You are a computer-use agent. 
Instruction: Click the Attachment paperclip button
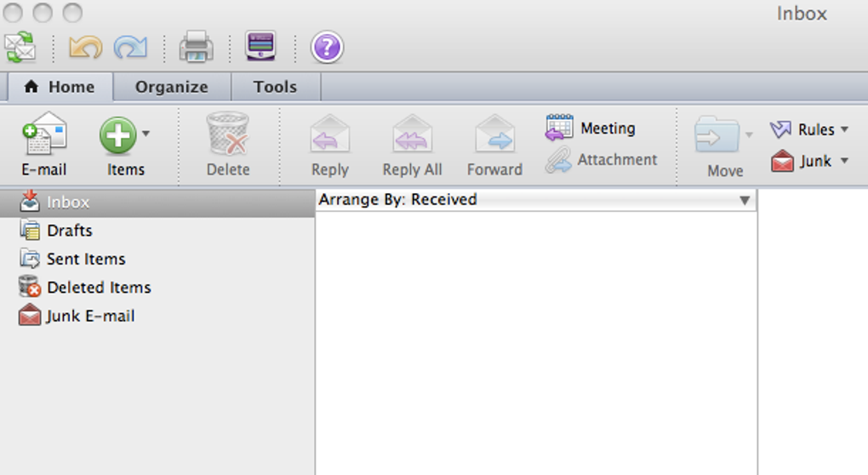point(601,160)
